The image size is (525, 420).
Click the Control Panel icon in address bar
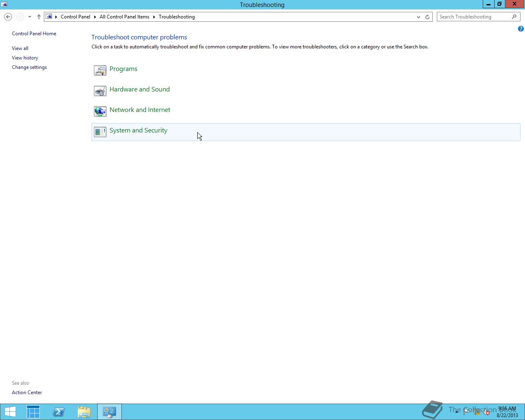pyautogui.click(x=49, y=17)
